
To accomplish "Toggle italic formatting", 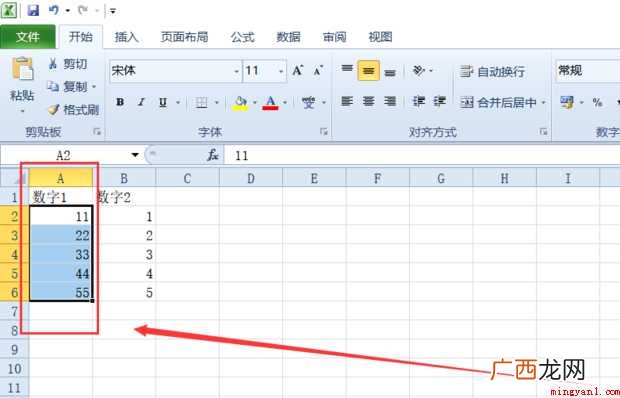I will pos(141,102).
